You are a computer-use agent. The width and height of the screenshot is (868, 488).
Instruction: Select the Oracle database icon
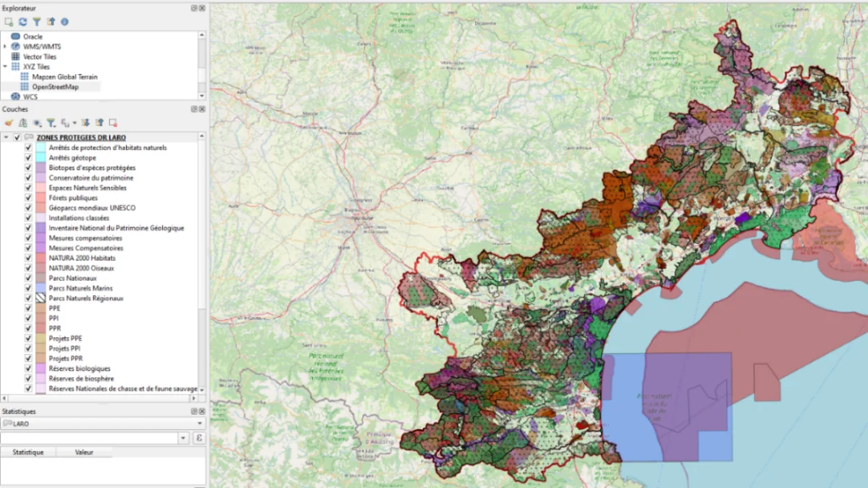coord(15,36)
